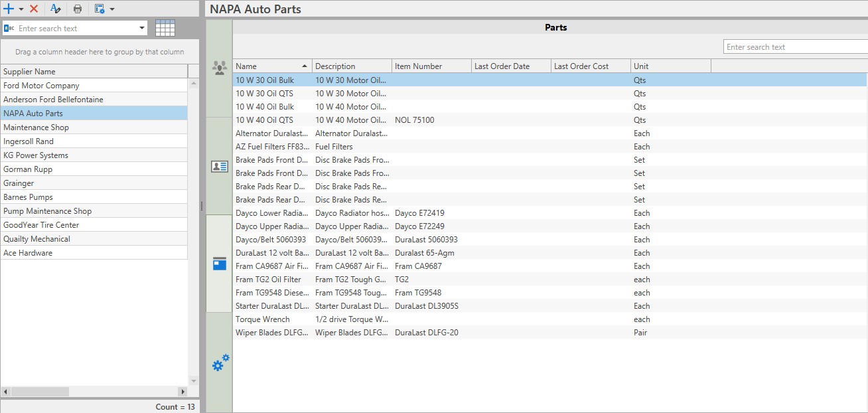Click the red X delete button
This screenshot has height=413, width=868.
34,9
